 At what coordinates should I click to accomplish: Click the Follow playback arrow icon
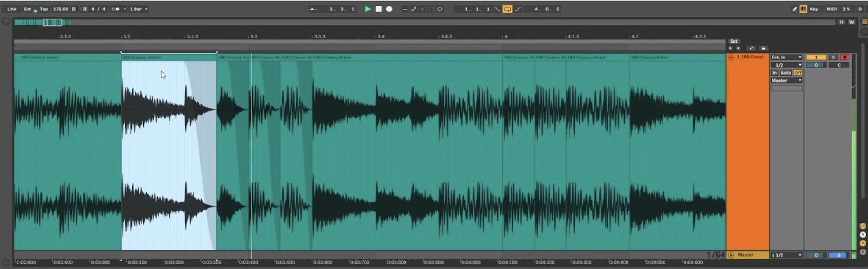coord(313,9)
